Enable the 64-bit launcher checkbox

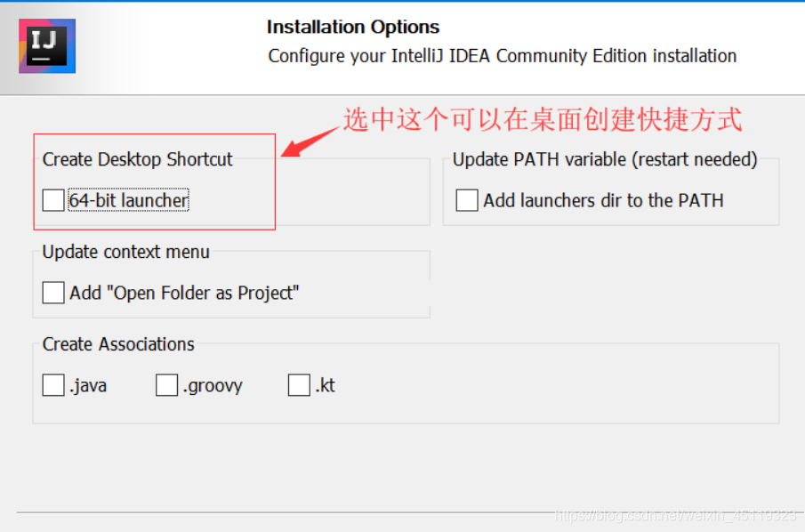point(53,200)
